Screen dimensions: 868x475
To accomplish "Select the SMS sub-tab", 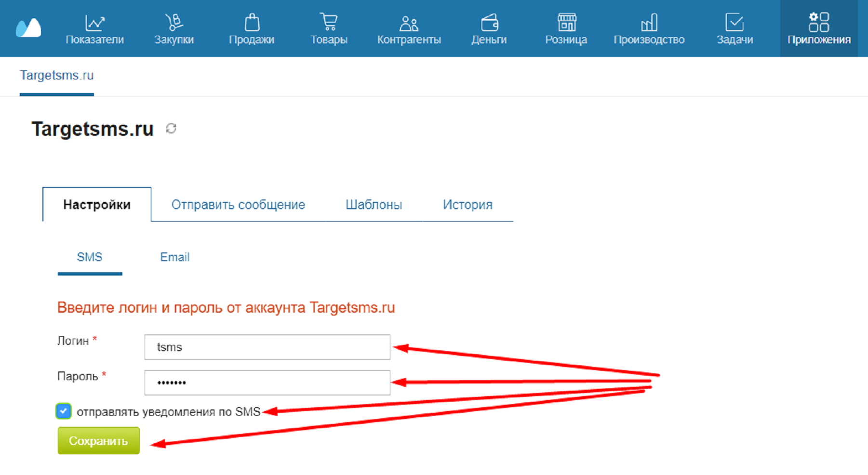I will point(90,257).
